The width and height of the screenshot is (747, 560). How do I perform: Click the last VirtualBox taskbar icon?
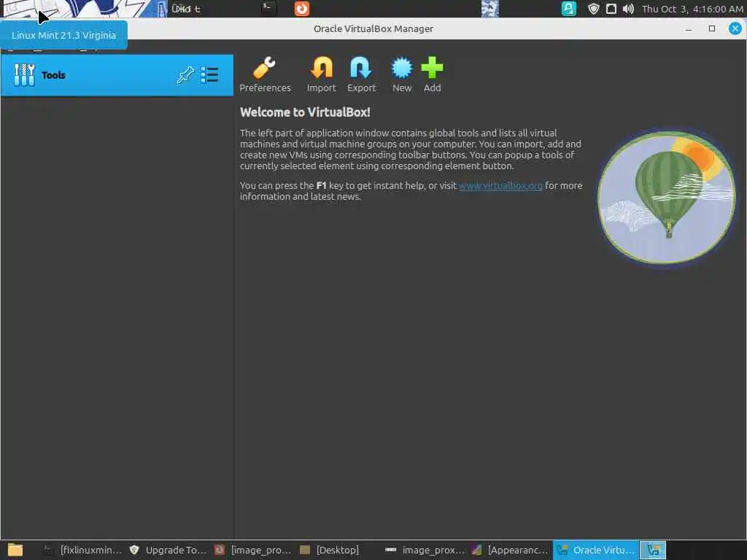(653, 550)
